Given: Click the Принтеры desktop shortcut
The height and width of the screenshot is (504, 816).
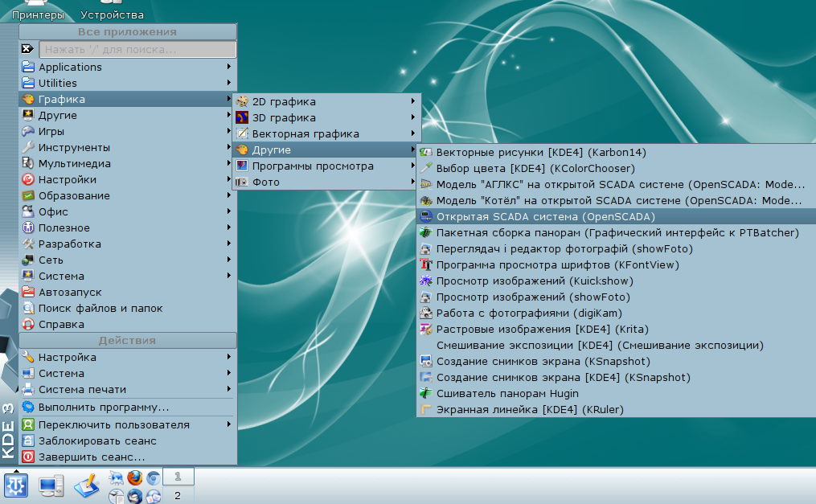Looking at the screenshot, I should click(38, 10).
